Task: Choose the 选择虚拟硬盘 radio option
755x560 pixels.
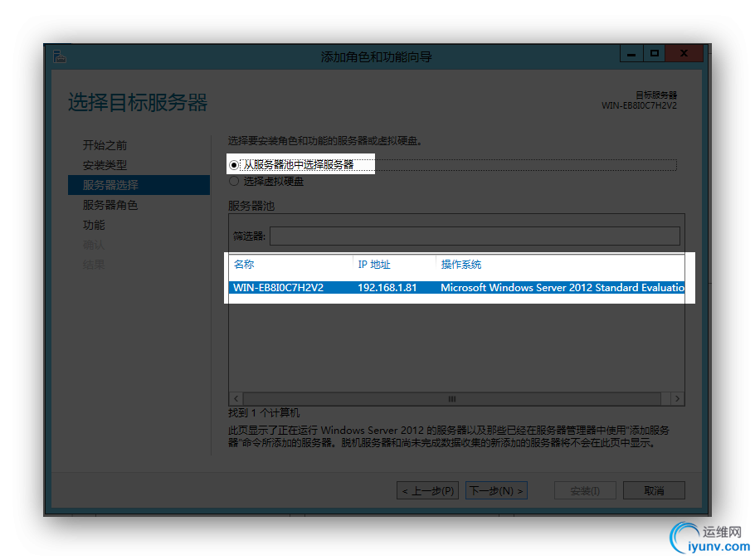Action: (x=234, y=181)
